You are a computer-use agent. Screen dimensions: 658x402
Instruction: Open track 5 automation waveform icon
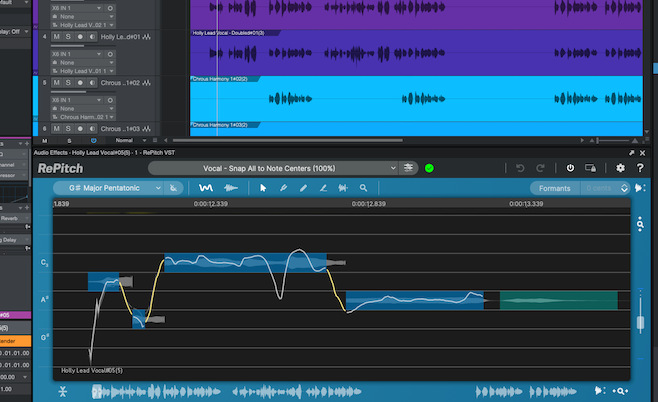tap(146, 83)
